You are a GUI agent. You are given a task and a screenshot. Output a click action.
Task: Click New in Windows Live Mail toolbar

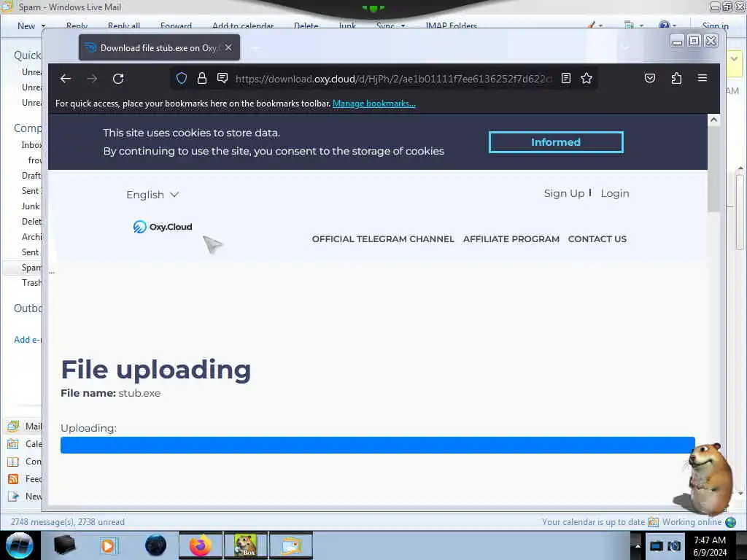pos(26,26)
